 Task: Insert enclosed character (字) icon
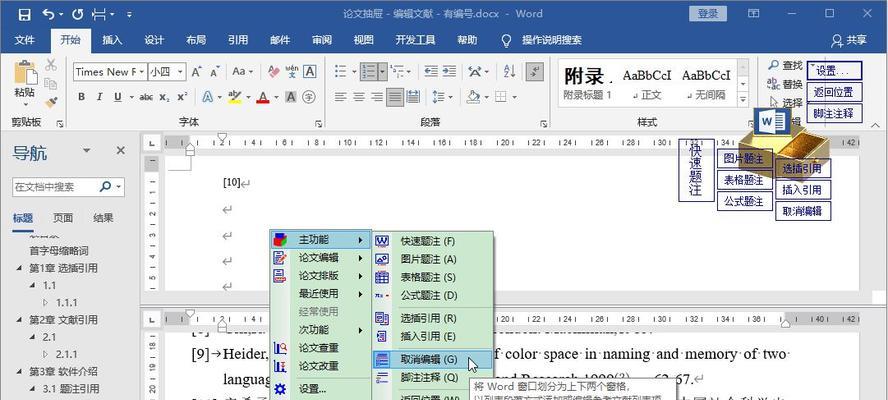(309, 97)
